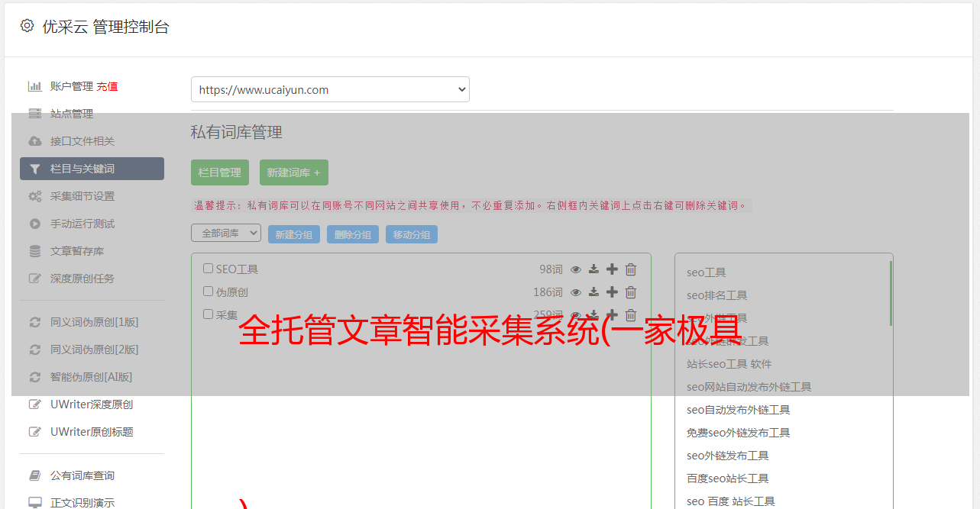Delete the 采集 library with trash icon

631,315
